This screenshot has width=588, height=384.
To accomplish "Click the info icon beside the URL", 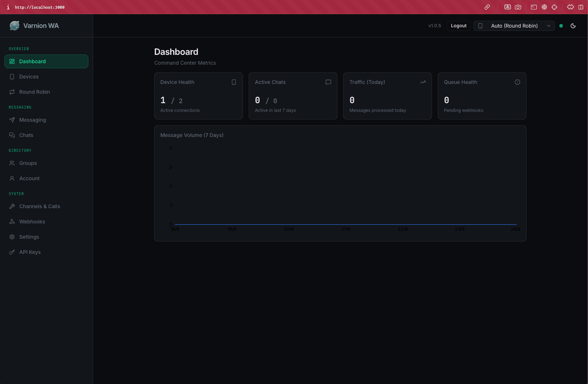I will 8,7.
